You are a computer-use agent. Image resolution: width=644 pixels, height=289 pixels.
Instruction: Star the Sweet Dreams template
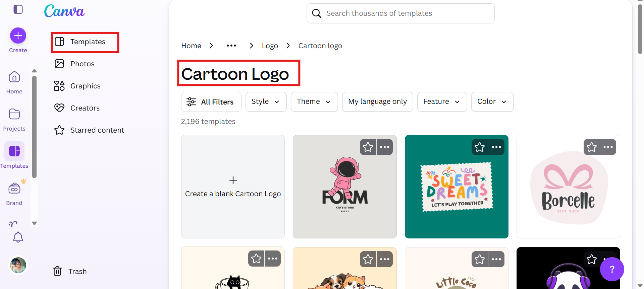pos(479,147)
